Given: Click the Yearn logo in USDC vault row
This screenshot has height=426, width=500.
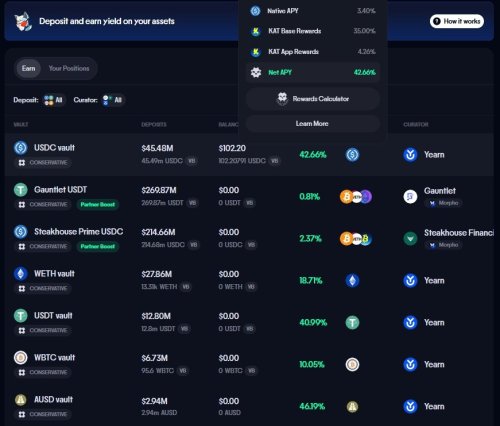Looking at the screenshot, I should click(x=410, y=155).
